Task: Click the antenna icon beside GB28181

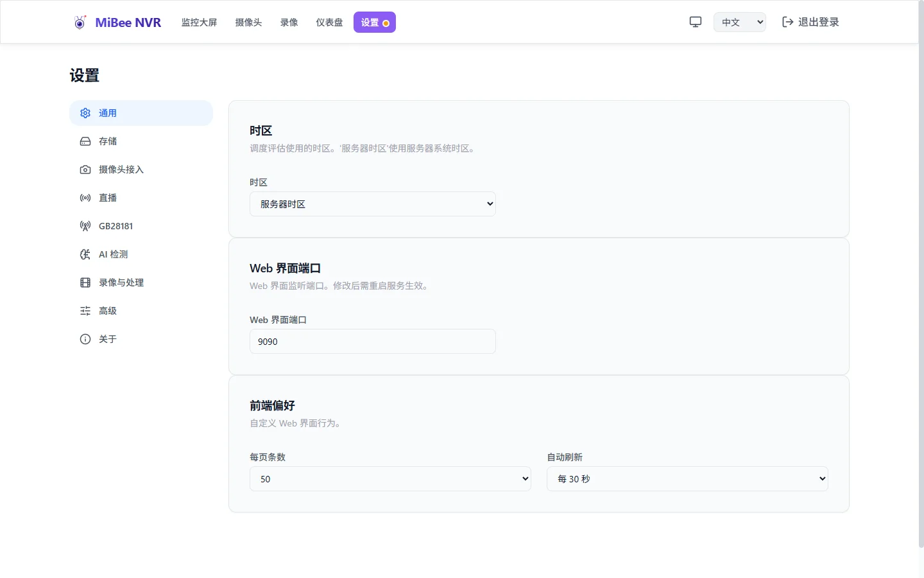Action: pos(85,226)
